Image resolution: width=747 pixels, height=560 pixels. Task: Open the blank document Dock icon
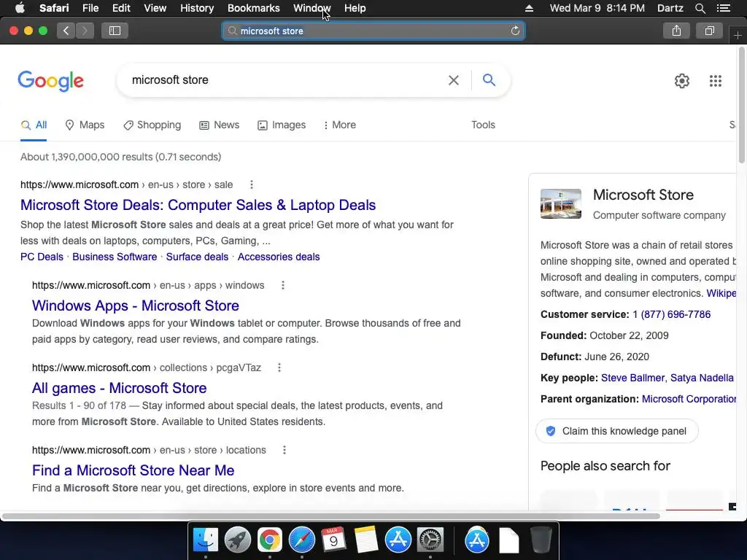tap(508, 540)
